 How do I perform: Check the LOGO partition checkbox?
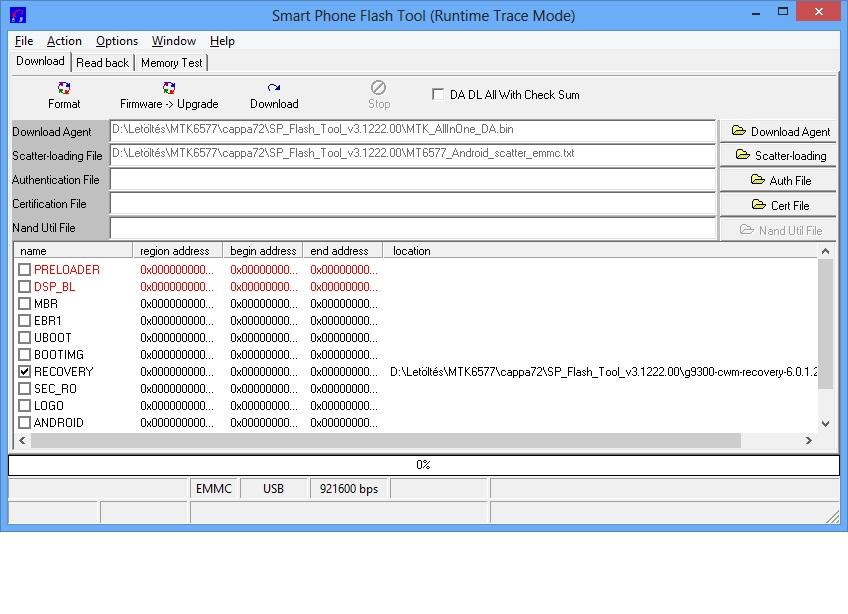[x=24, y=406]
